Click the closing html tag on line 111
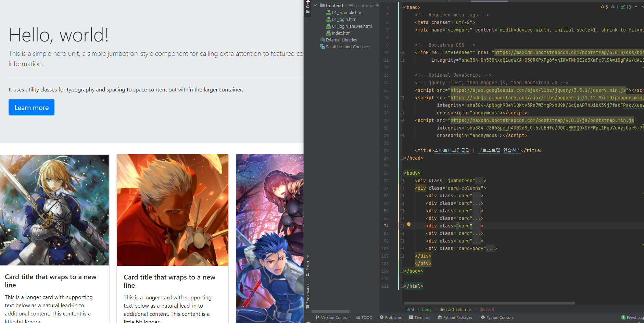 [414, 286]
